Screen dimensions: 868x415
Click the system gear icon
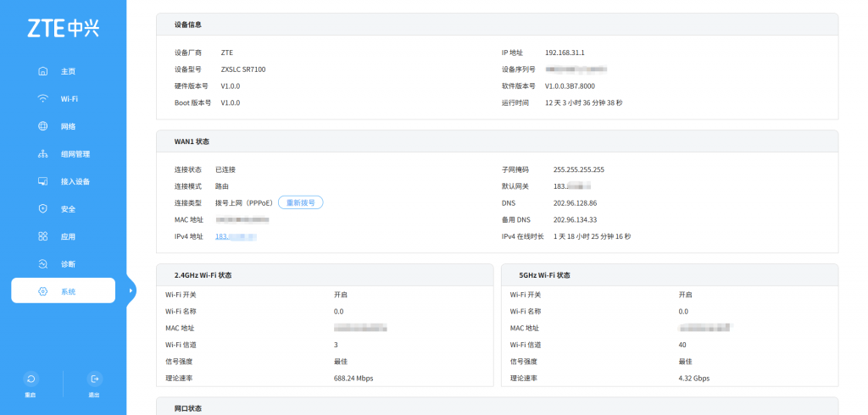click(43, 291)
